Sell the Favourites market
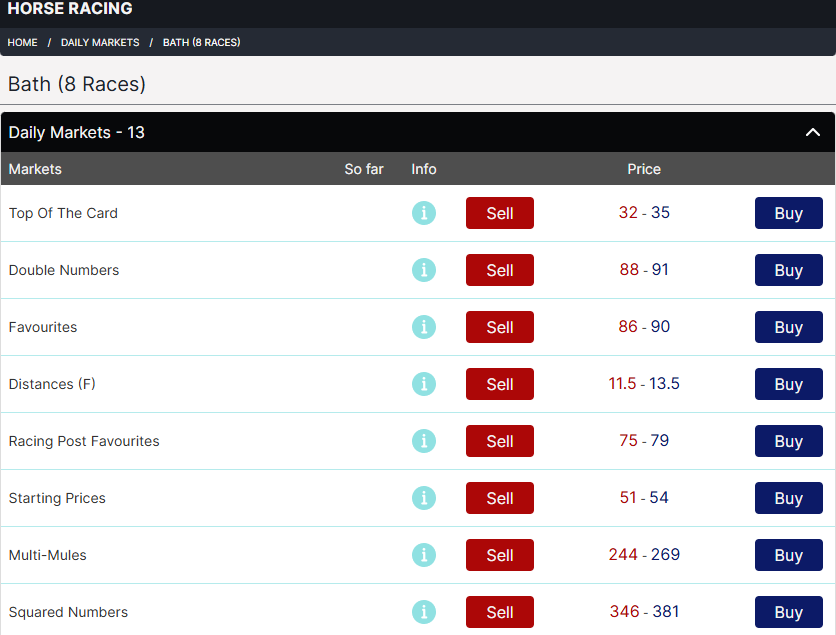 (499, 327)
